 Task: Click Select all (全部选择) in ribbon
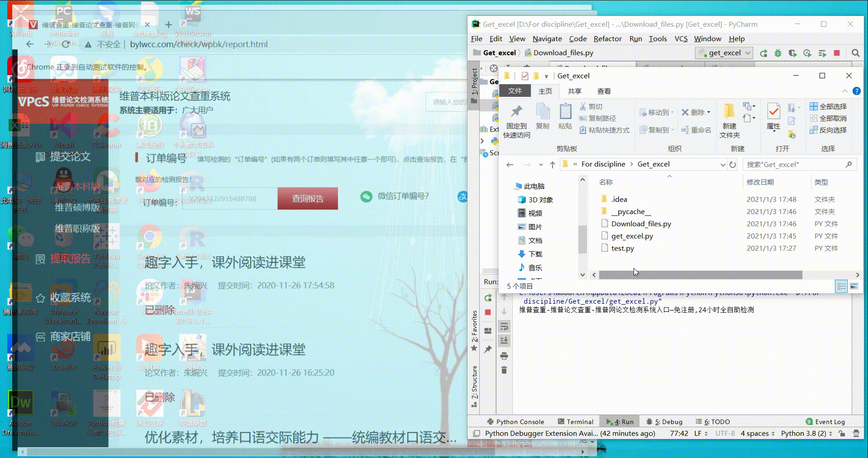828,106
